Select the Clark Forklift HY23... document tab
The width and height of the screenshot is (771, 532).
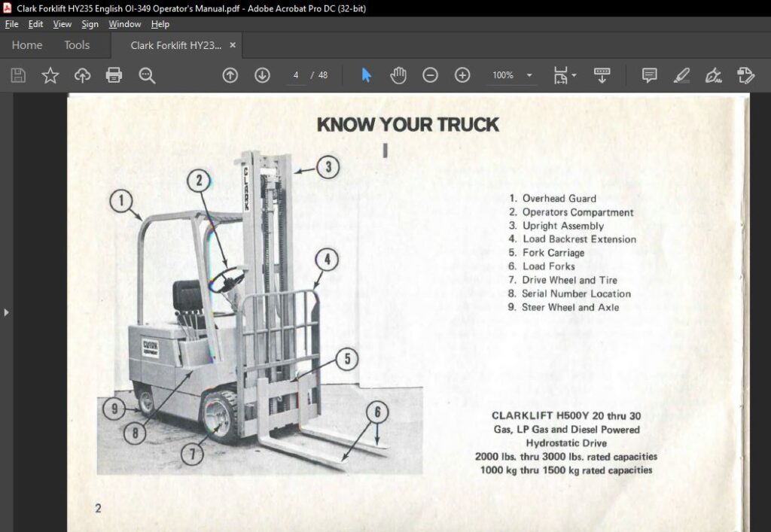[175, 45]
